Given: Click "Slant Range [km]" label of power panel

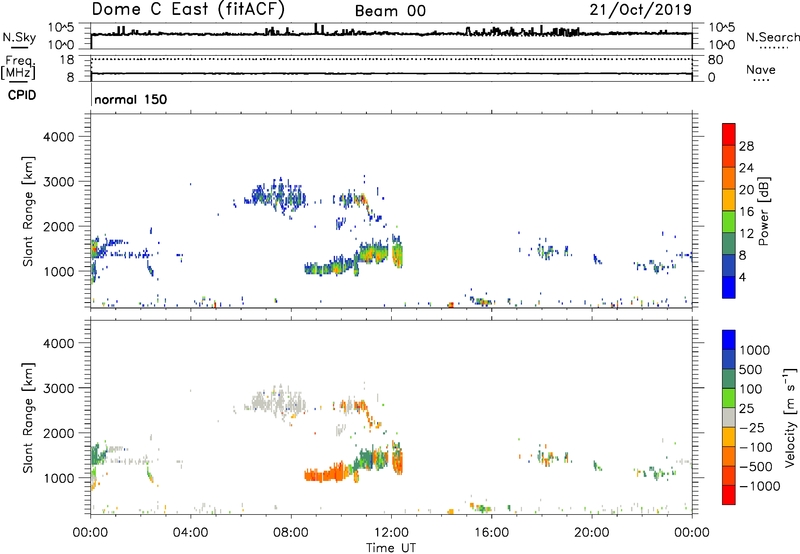Looking at the screenshot, I should pos(28,211).
